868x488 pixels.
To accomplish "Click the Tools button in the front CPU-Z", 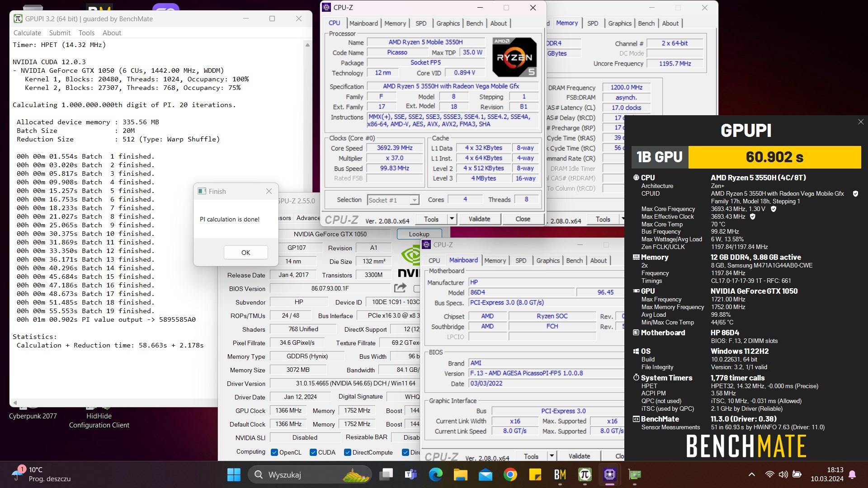I will click(x=431, y=219).
